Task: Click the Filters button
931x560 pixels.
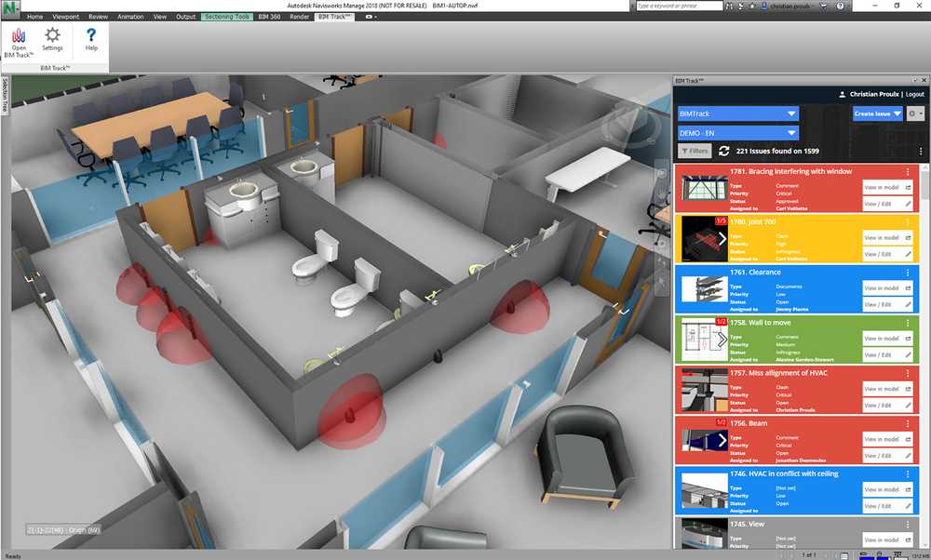Action: coord(695,152)
